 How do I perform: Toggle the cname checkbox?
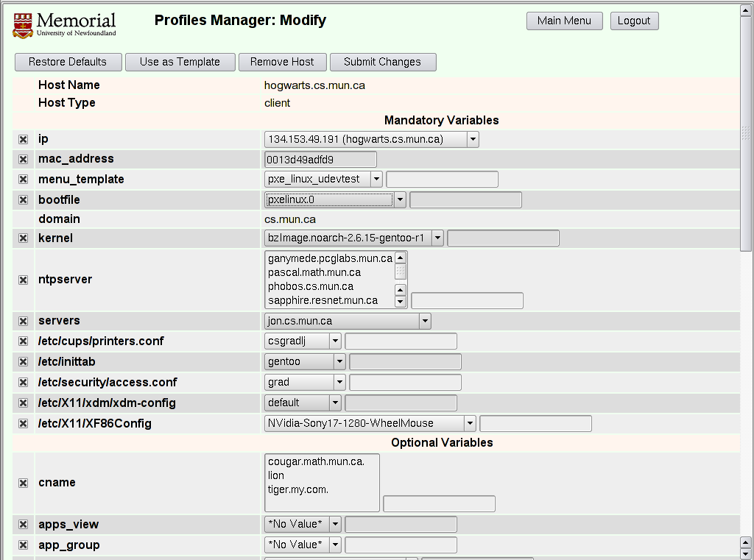pos(23,483)
